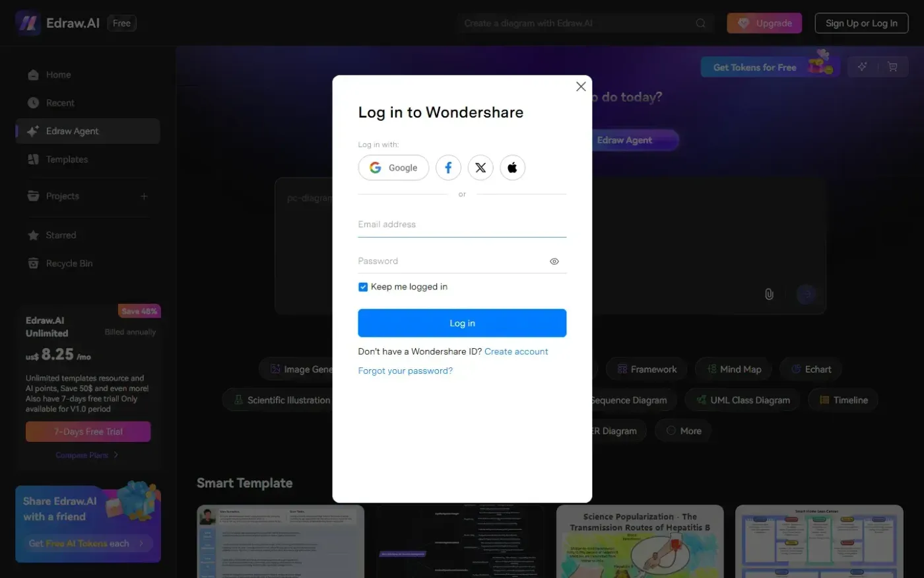Click the Email address field
Screen dimensions: 924x578
(x=462, y=225)
